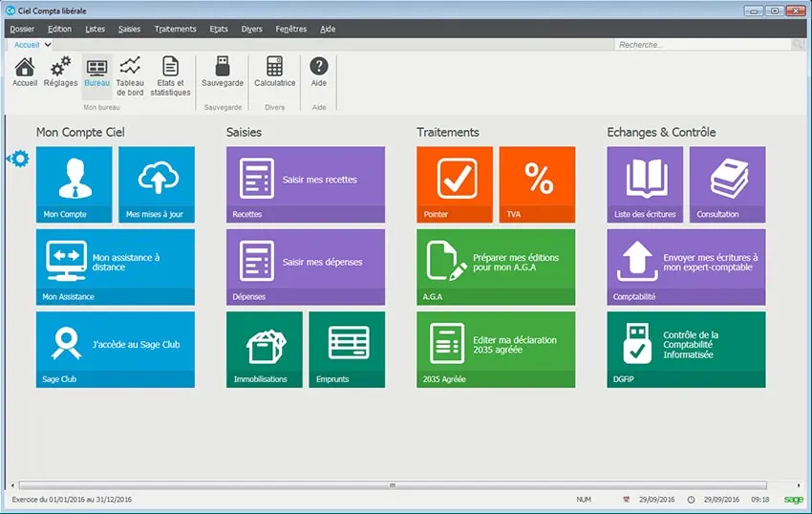Click the Echanges & Contrôle heading
The height and width of the screenshot is (514, 812).
click(661, 132)
